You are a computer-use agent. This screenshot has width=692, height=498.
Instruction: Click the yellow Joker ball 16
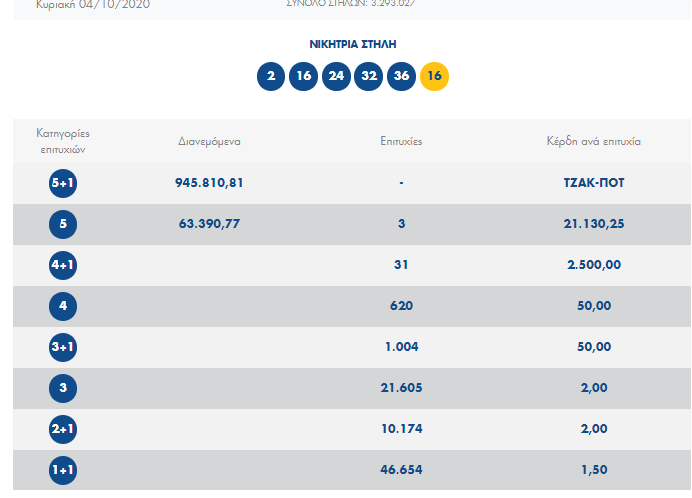(x=434, y=76)
